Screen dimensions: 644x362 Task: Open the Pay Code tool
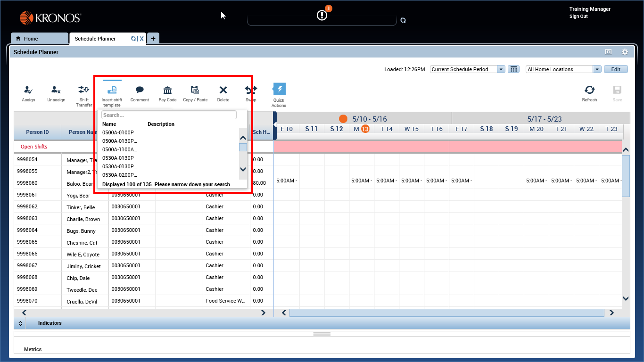[x=167, y=93]
